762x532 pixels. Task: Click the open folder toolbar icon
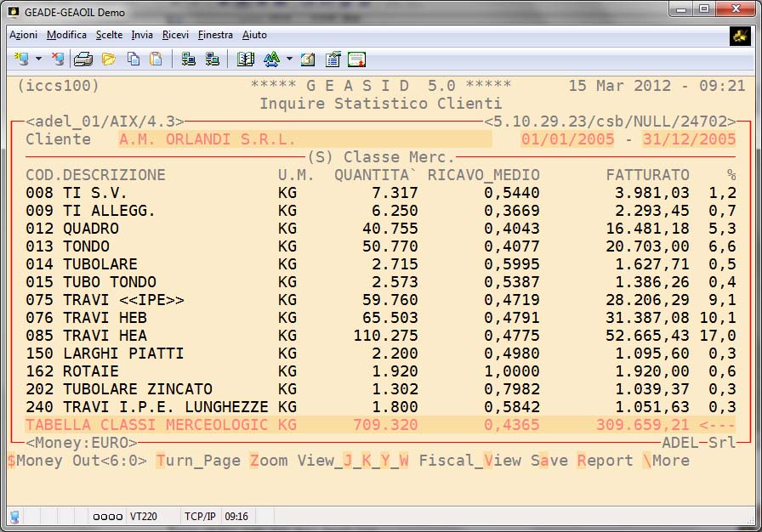[109, 59]
